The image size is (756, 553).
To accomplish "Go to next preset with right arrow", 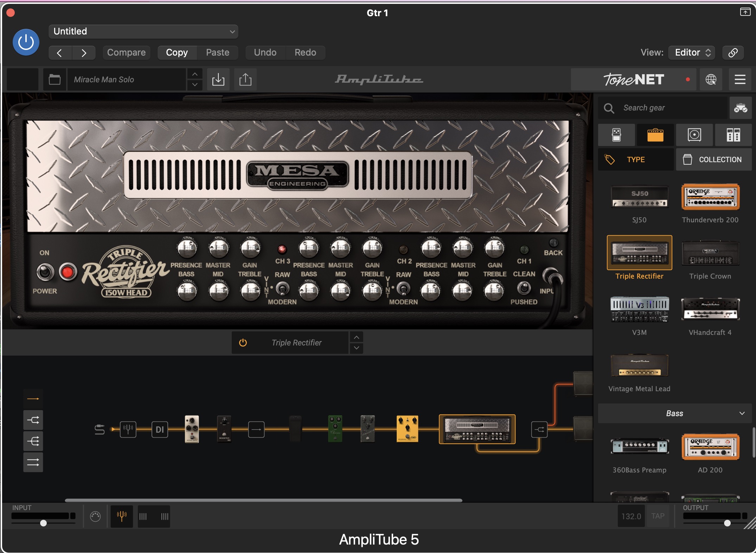I will coord(84,53).
